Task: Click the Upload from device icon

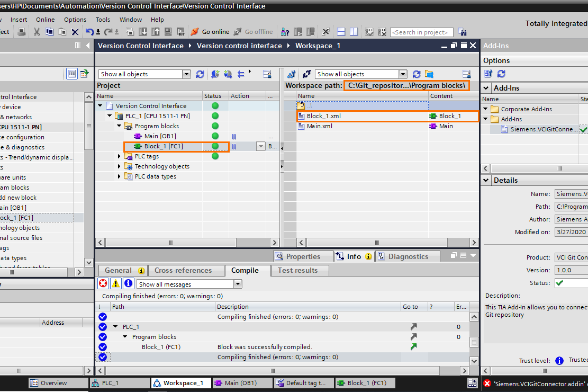Action: click(155, 32)
